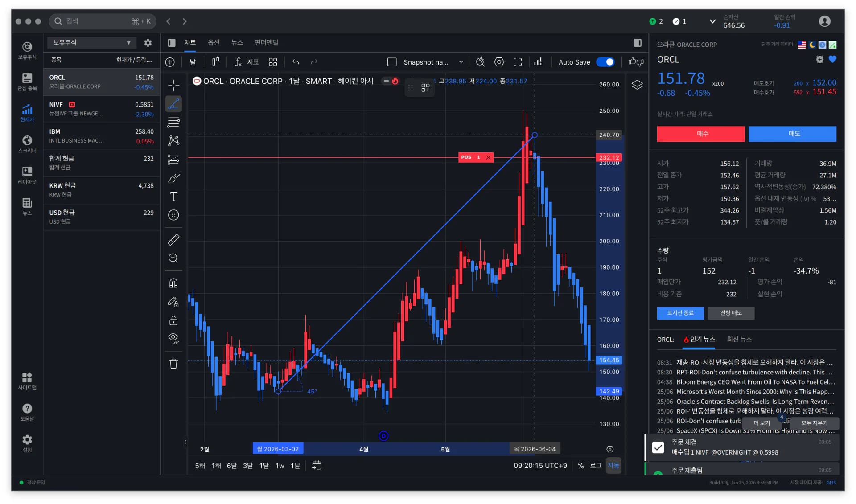Enter fullscreen chart mode
856x504 pixels.
click(x=518, y=62)
